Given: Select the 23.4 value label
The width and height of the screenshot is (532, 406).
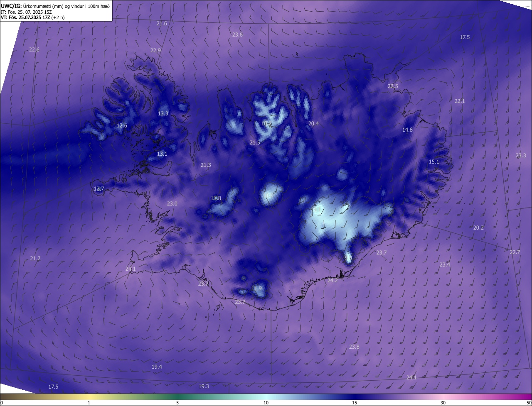Looking at the screenshot, I should (445, 265).
